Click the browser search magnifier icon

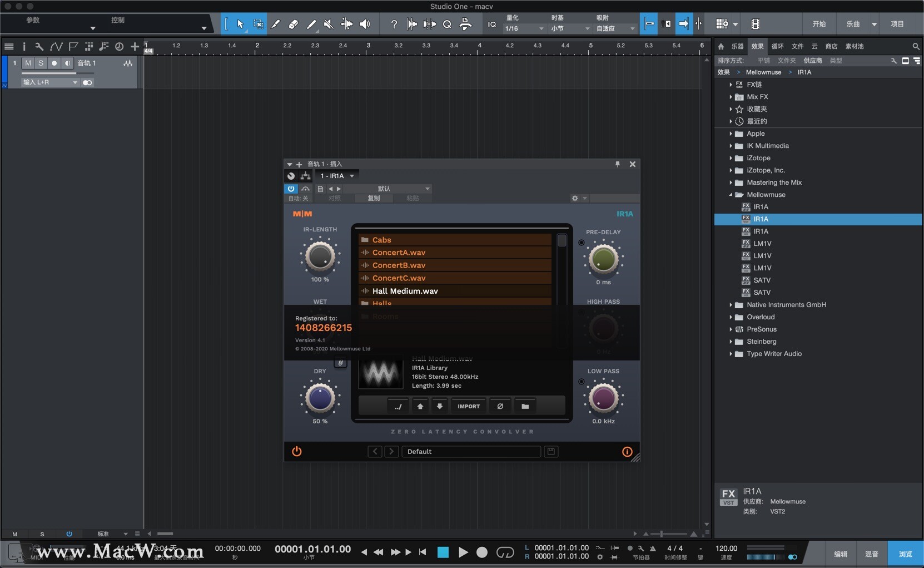coord(916,47)
